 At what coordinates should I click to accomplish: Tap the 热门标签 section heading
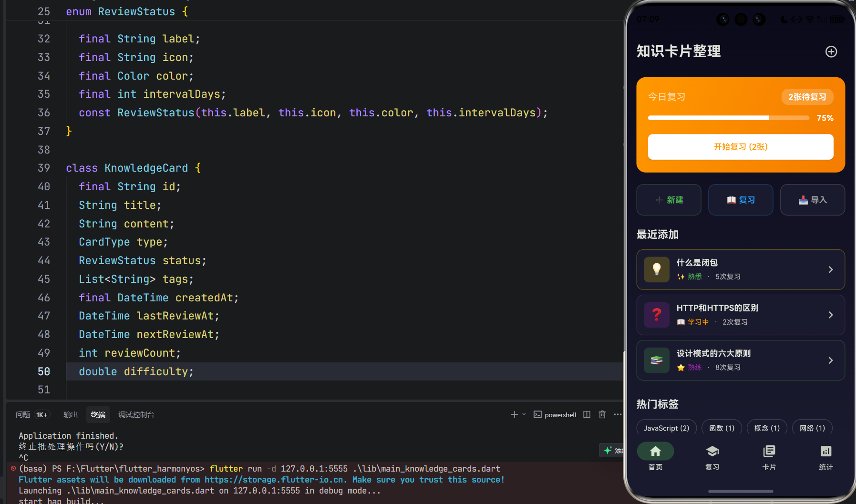657,404
